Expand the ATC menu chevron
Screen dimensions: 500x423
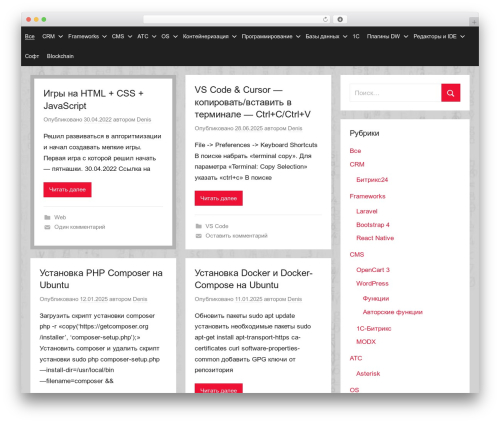coord(154,36)
